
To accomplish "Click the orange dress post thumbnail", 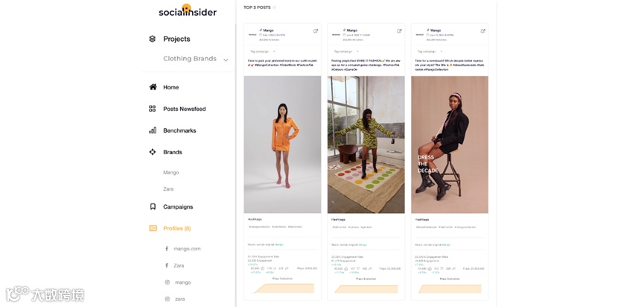I will [x=283, y=145].
